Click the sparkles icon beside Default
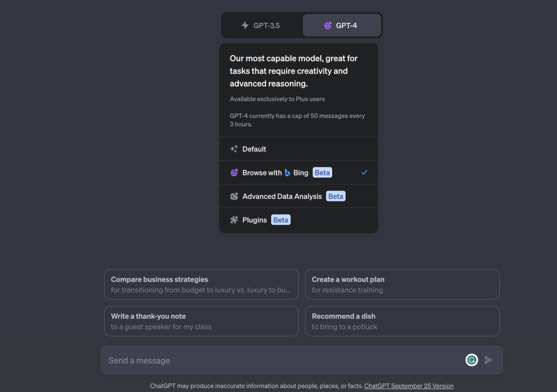Image resolution: width=557 pixels, height=392 pixels. pos(234,149)
